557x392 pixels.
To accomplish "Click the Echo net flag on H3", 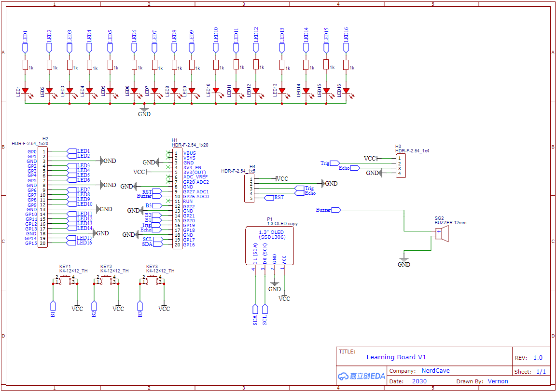I will 354,168.
